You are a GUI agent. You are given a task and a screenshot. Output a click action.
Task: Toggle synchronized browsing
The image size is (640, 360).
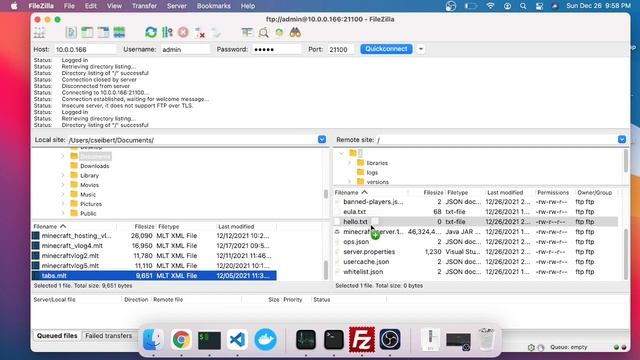279,32
